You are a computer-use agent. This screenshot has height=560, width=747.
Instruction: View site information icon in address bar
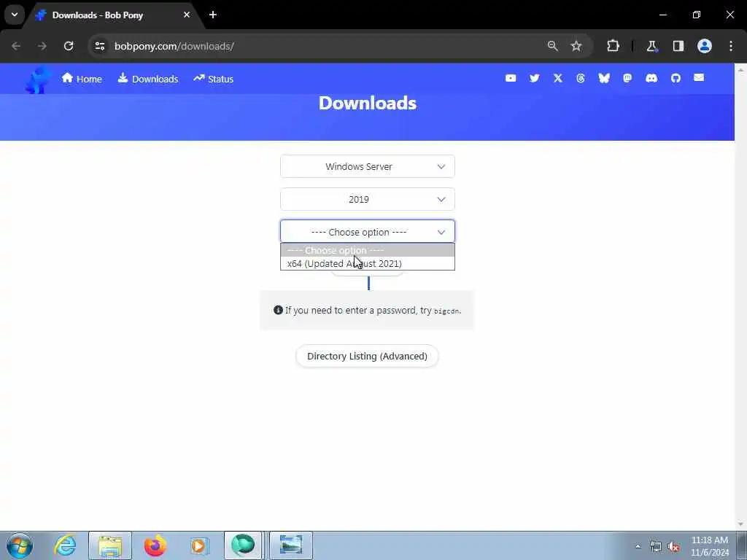click(x=100, y=46)
